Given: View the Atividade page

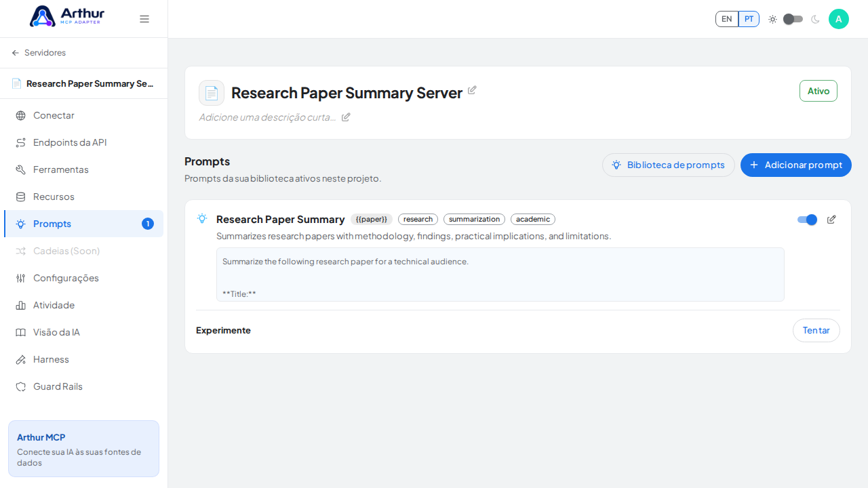Looking at the screenshot, I should 84,305.
